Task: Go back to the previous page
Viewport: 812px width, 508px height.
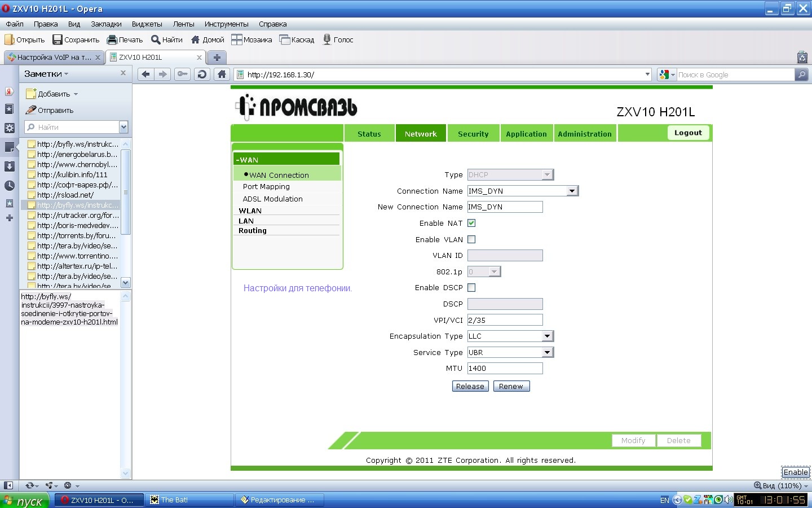Action: pos(145,75)
